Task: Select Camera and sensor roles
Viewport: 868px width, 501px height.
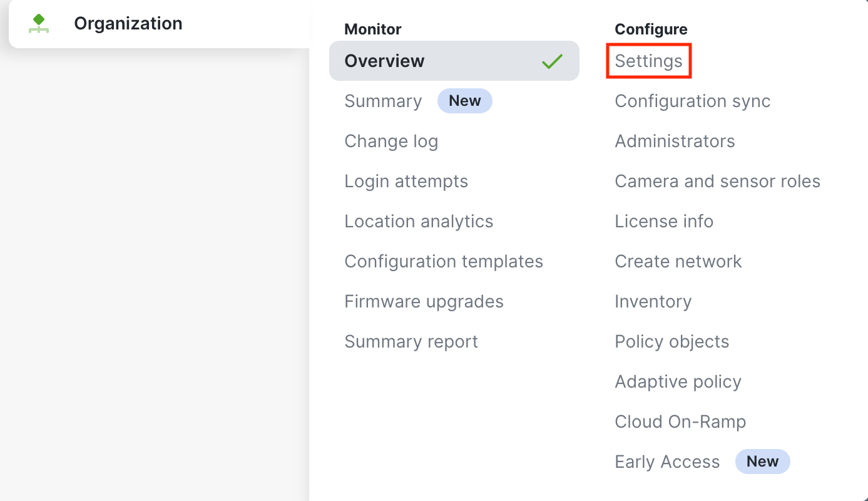Action: (717, 182)
